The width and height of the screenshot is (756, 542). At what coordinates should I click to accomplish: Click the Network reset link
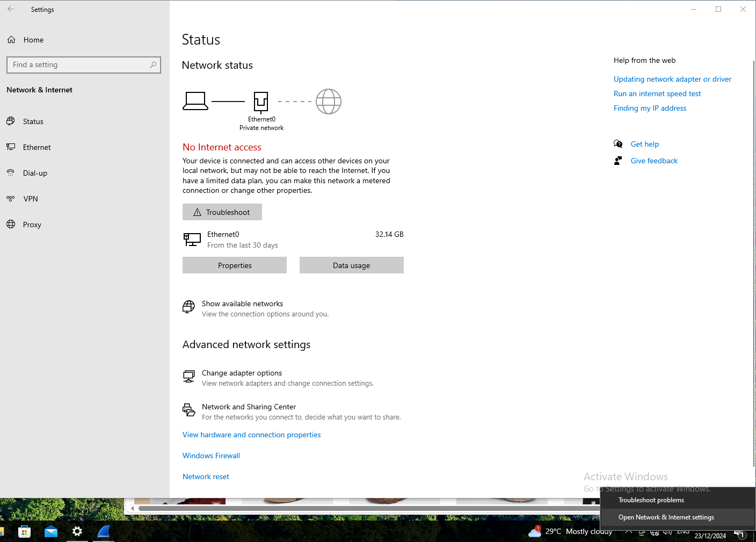pos(206,476)
